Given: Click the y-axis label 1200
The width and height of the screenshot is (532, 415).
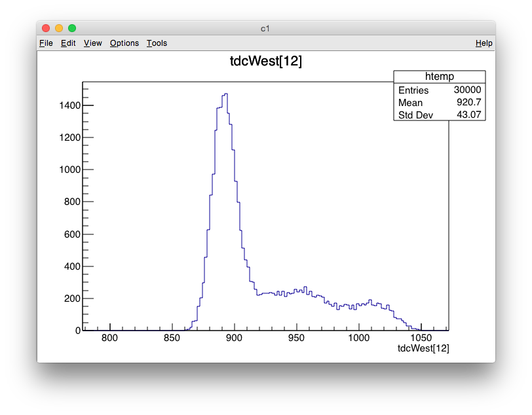Looking at the screenshot, I should click(x=70, y=137).
